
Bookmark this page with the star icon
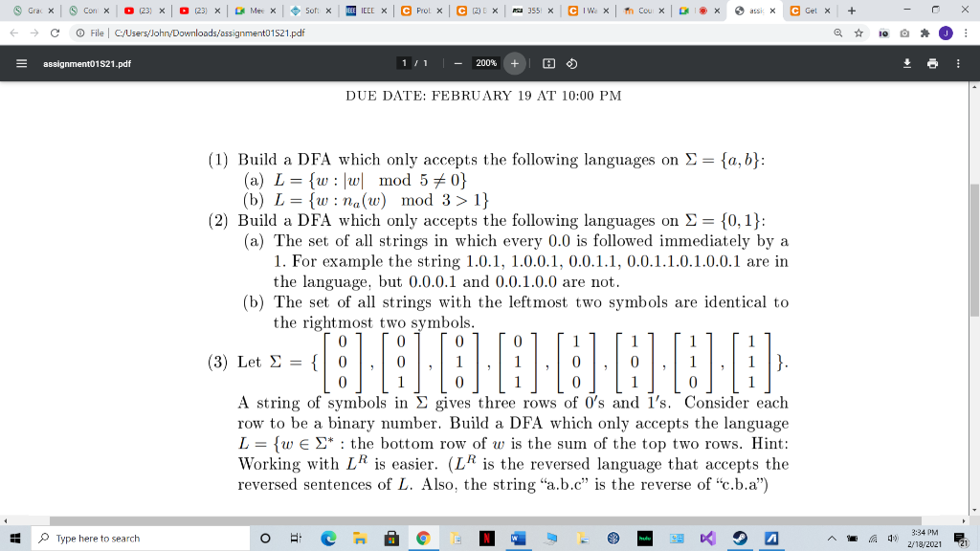(x=858, y=31)
